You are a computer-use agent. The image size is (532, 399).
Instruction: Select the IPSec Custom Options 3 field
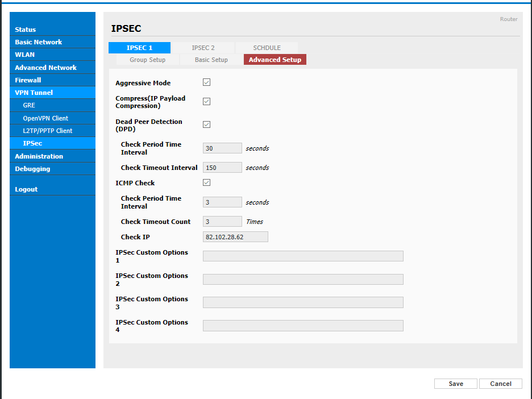(303, 302)
